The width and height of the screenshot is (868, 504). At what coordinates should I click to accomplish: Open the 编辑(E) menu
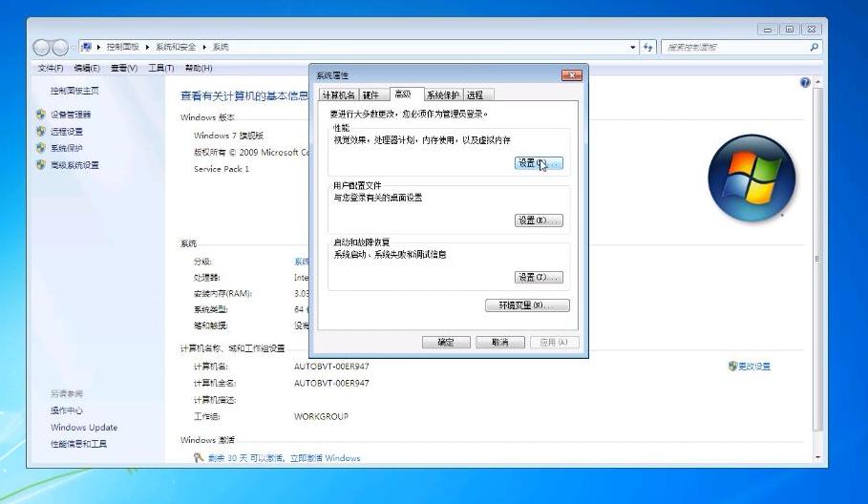87,68
